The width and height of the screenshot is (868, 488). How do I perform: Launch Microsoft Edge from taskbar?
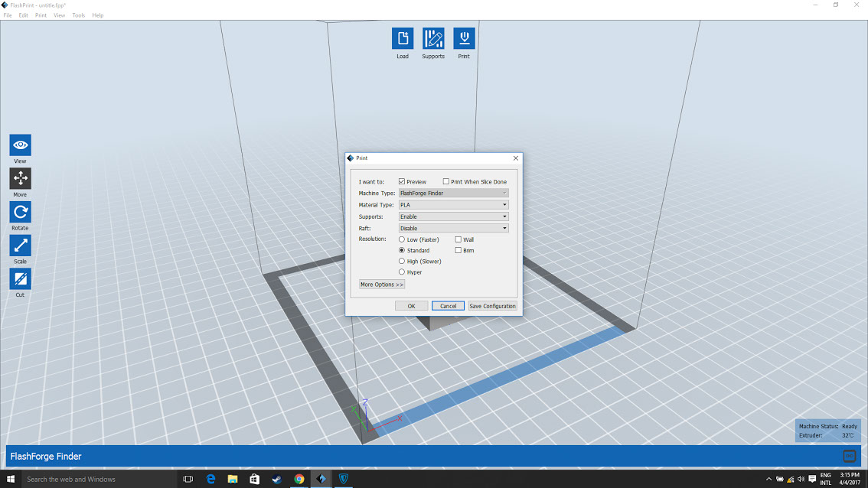(210, 479)
